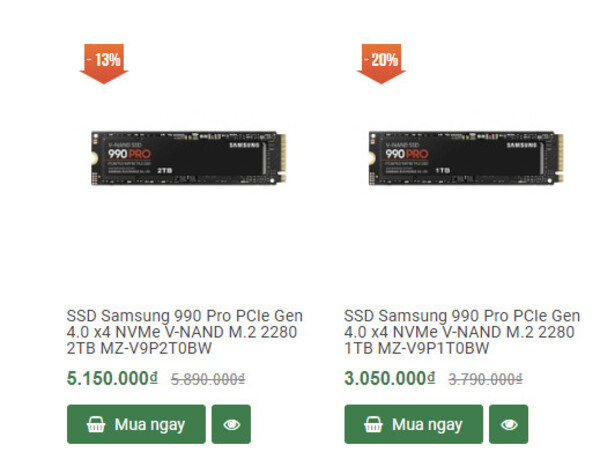Click the -13% discount badge

tap(104, 62)
